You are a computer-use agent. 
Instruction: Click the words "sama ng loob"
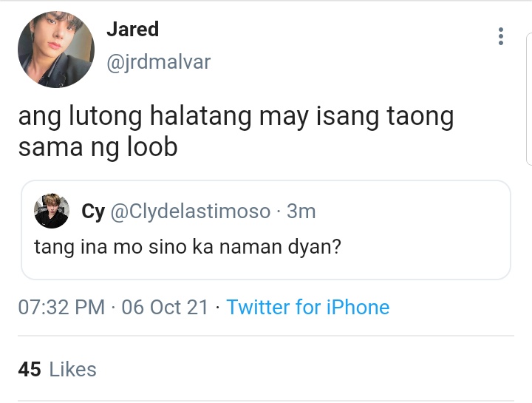tap(98, 147)
